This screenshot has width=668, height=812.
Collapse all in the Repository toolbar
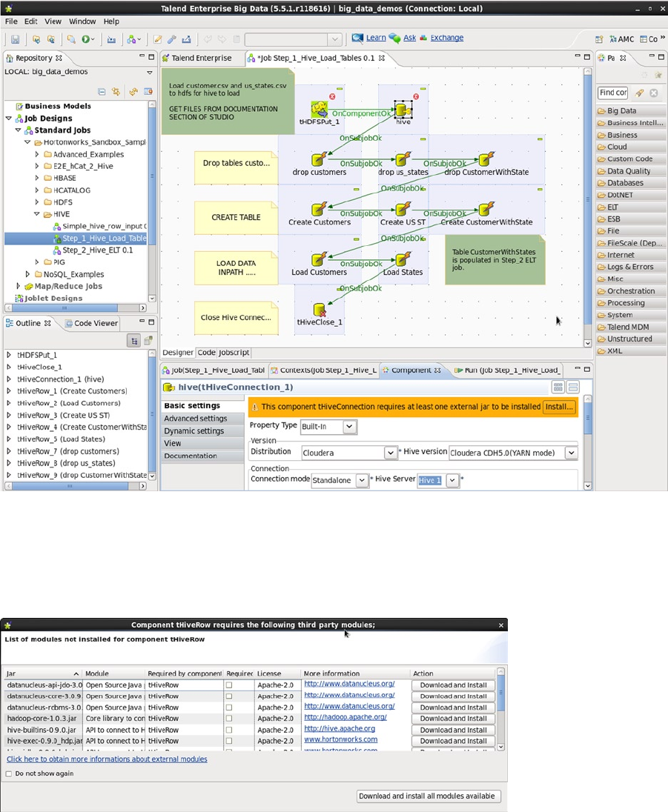pos(102,92)
